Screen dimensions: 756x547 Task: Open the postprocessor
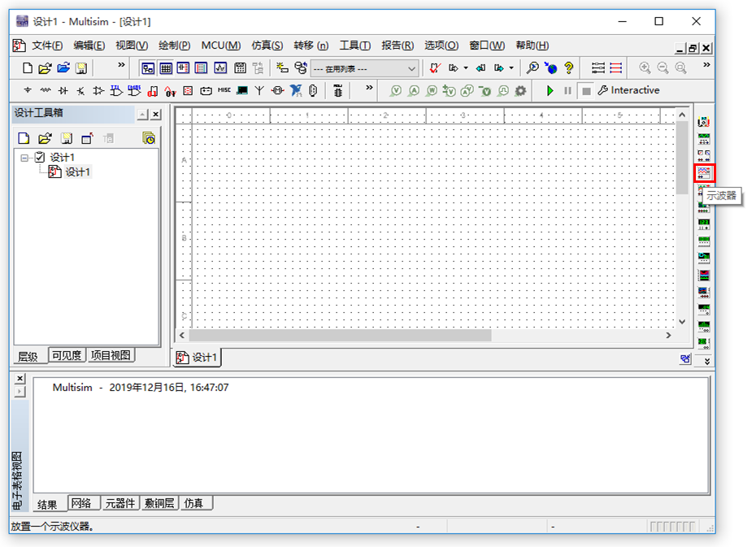coord(240,68)
